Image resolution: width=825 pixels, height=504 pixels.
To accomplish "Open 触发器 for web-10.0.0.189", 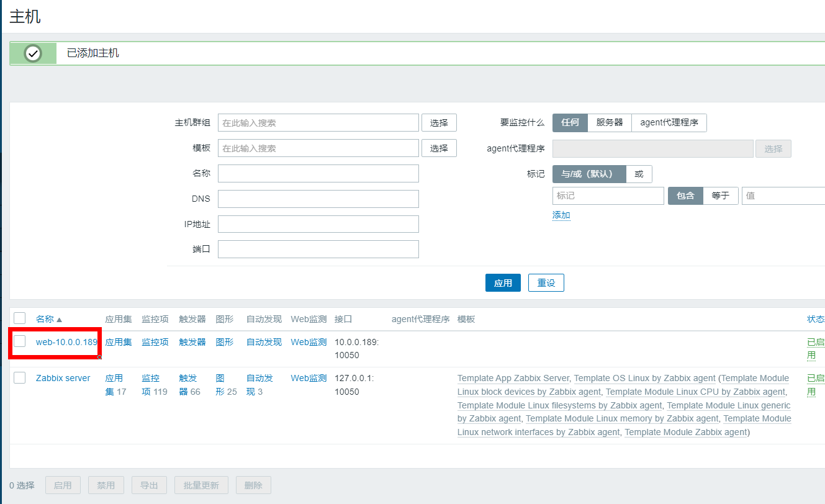I will (192, 342).
